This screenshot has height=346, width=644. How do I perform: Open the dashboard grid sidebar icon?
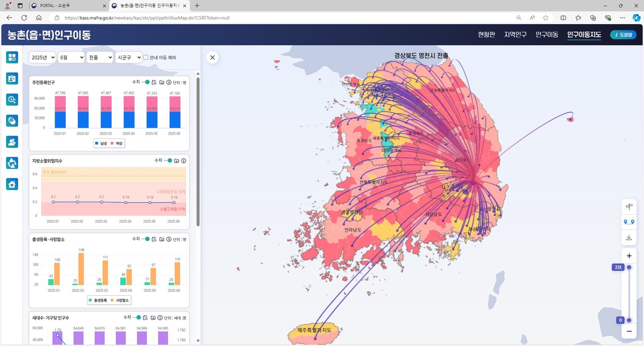(12, 57)
